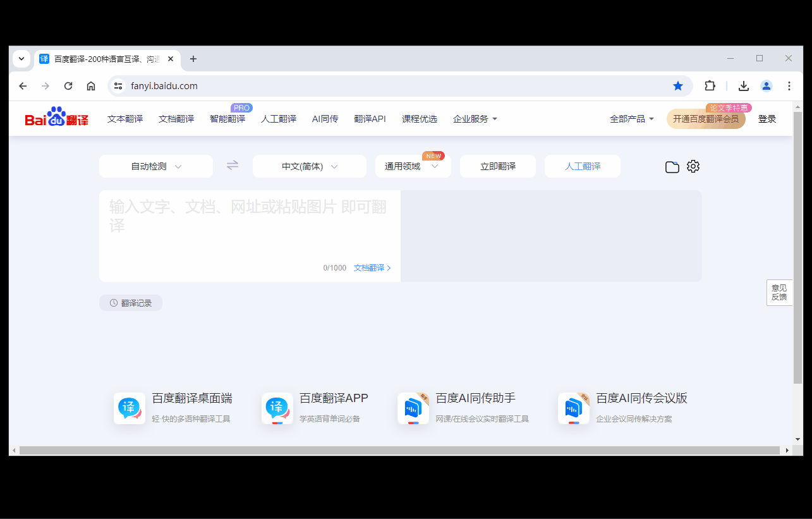812x519 pixels.
Task: Expand the 企业服务 menu
Action: pyautogui.click(x=475, y=119)
